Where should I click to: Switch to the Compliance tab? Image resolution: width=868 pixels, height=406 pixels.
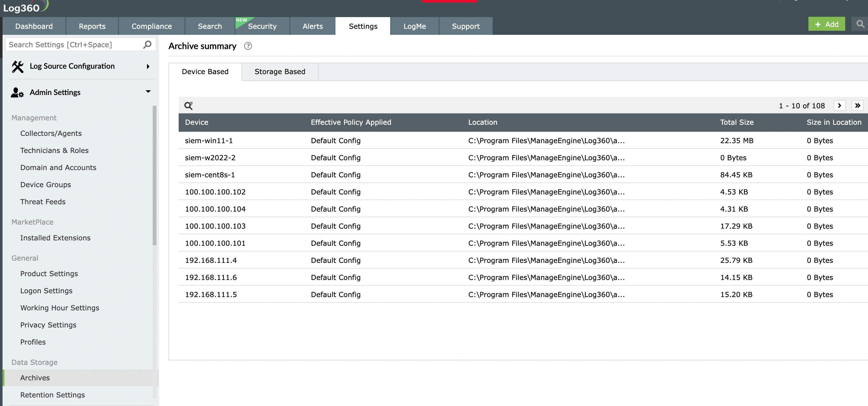click(x=152, y=26)
